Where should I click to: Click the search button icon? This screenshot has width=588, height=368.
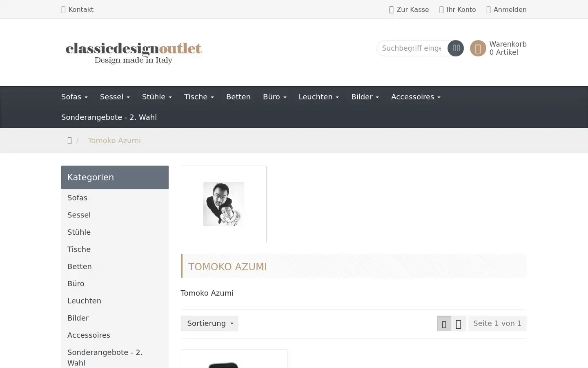456,48
